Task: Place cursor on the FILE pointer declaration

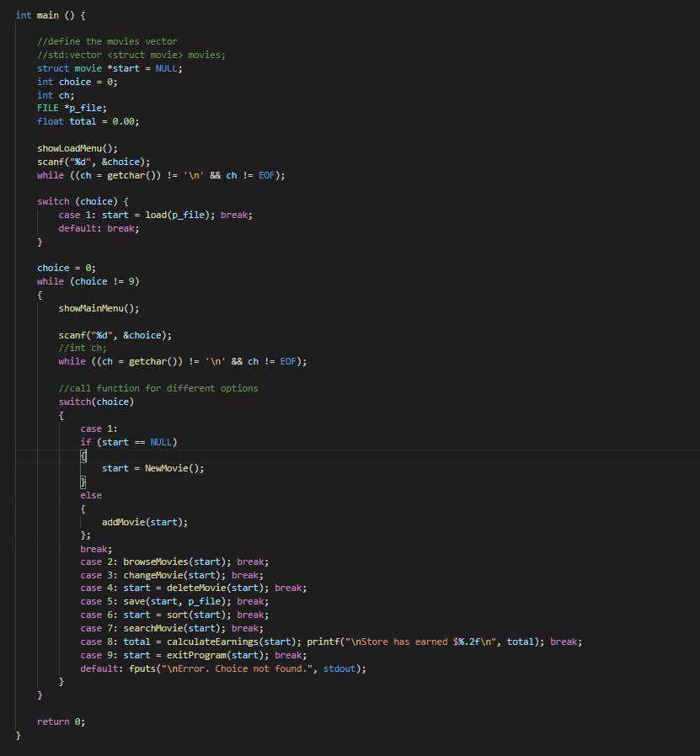Action: click(x=70, y=108)
